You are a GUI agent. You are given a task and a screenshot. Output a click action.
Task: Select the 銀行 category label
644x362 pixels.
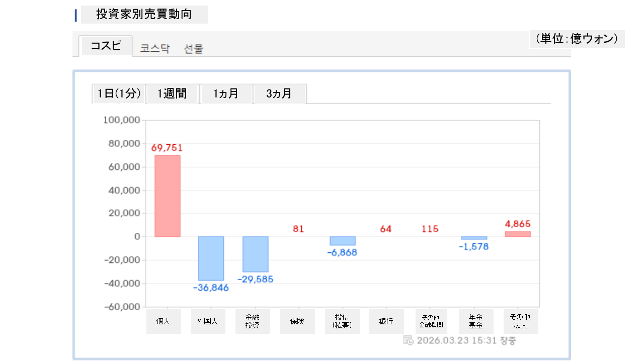point(386,321)
